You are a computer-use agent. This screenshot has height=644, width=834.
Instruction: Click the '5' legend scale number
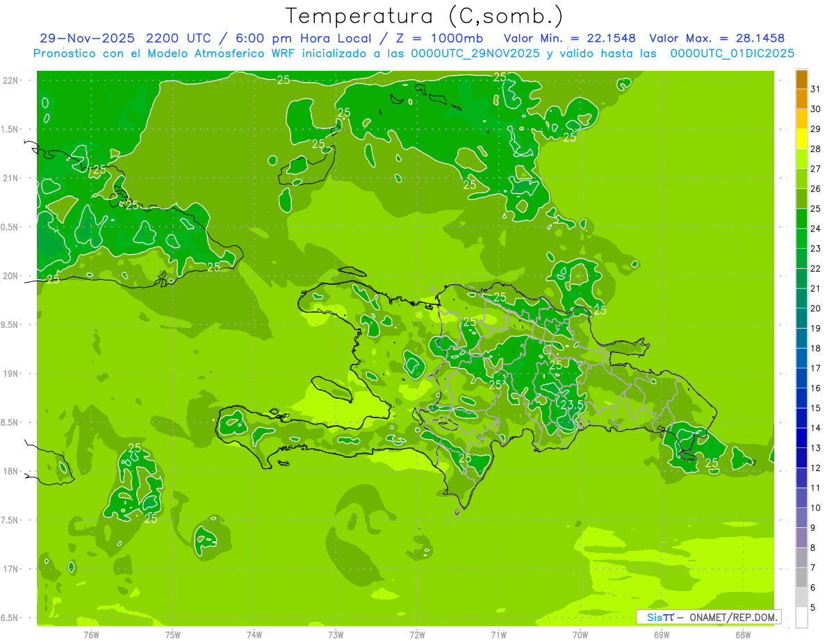coord(813,607)
